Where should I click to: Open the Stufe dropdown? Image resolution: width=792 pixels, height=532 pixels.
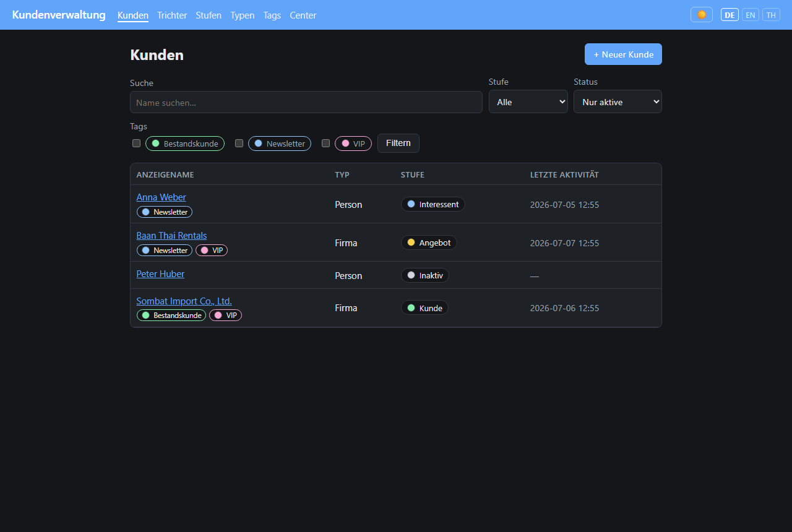pyautogui.click(x=528, y=102)
